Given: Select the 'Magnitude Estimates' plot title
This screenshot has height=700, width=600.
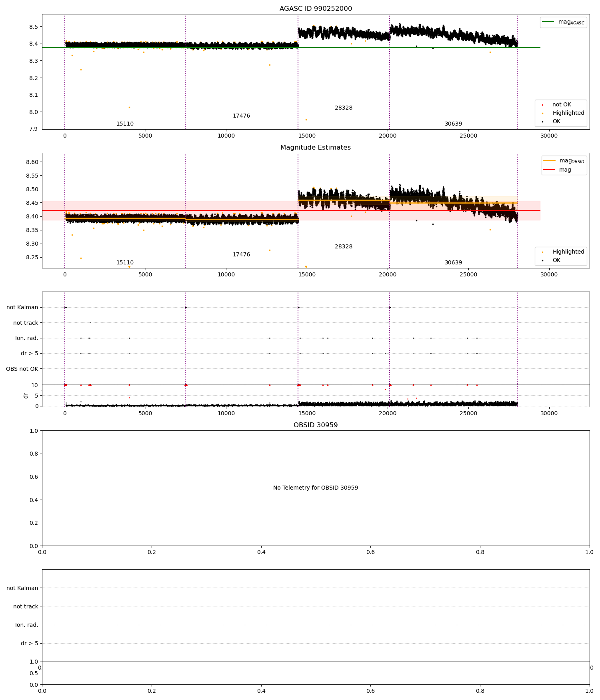Looking at the screenshot, I should coord(316,148).
